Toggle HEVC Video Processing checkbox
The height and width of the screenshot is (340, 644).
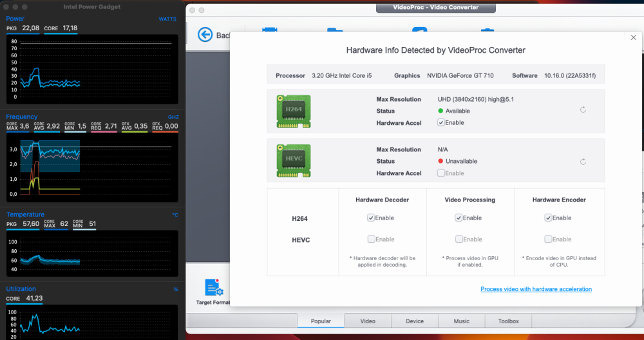coord(459,239)
